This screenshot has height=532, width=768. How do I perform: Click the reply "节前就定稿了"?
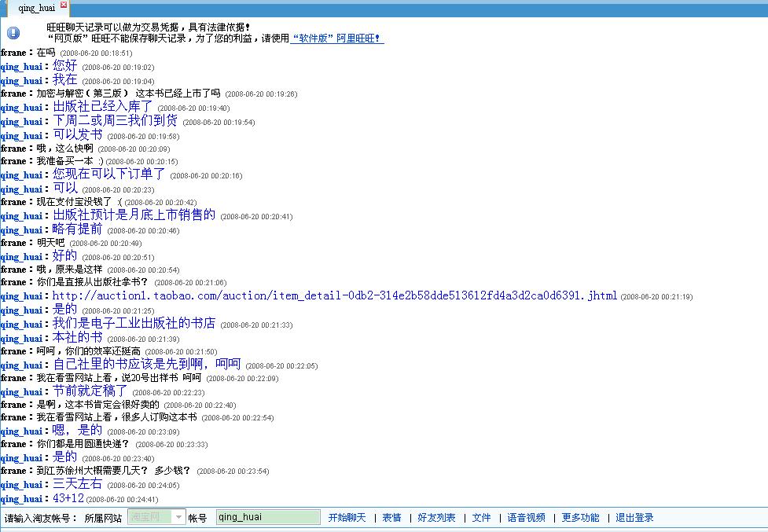(x=90, y=391)
